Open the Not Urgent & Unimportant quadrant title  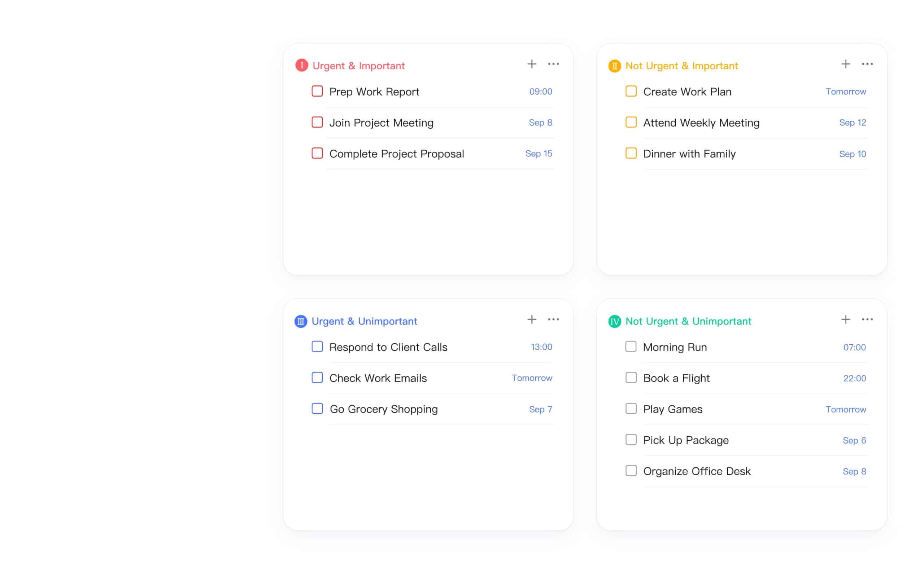point(688,321)
